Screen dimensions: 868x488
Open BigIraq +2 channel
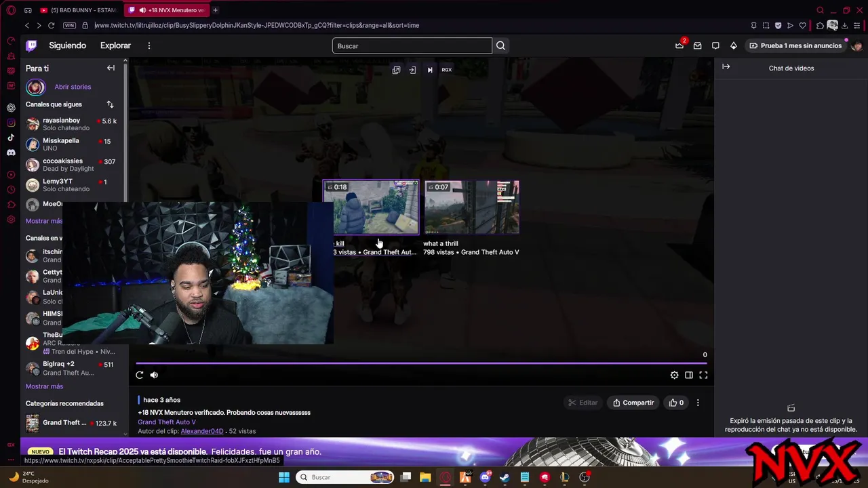click(x=73, y=368)
